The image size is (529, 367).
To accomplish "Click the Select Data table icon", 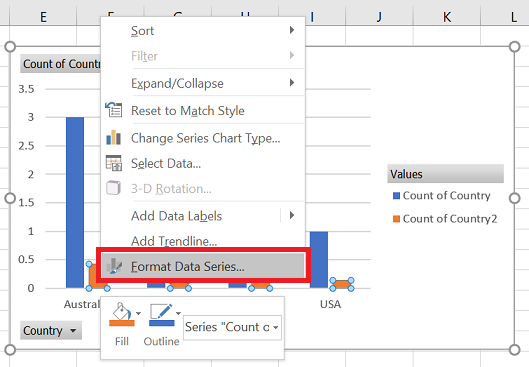I will point(114,163).
